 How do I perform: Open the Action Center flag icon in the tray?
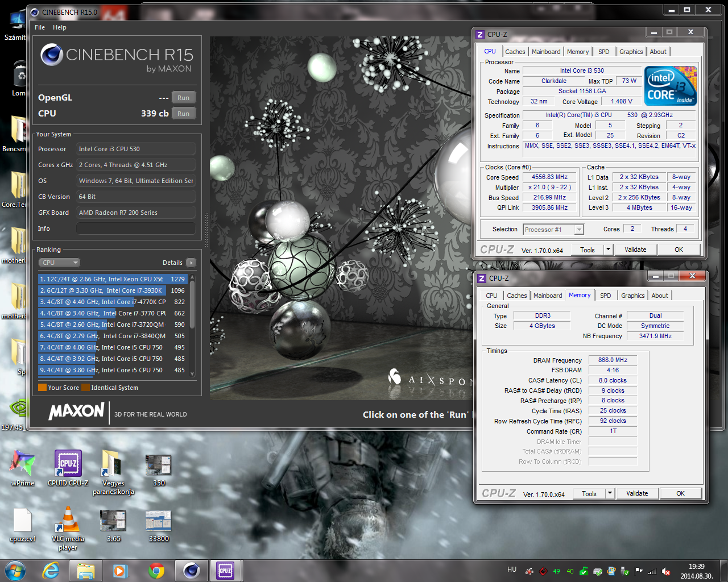(x=639, y=571)
